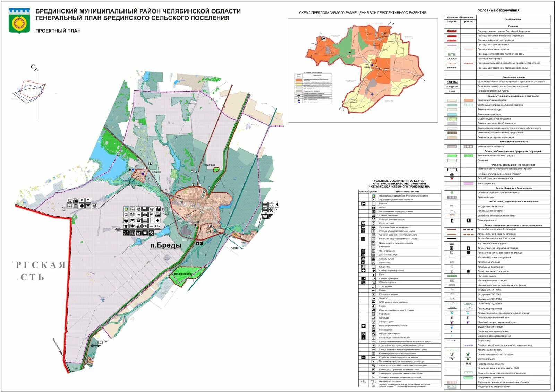Click the Линейные отряды пограничной службы icon
Viewport: 555px width, 392px height.
(x=452, y=193)
